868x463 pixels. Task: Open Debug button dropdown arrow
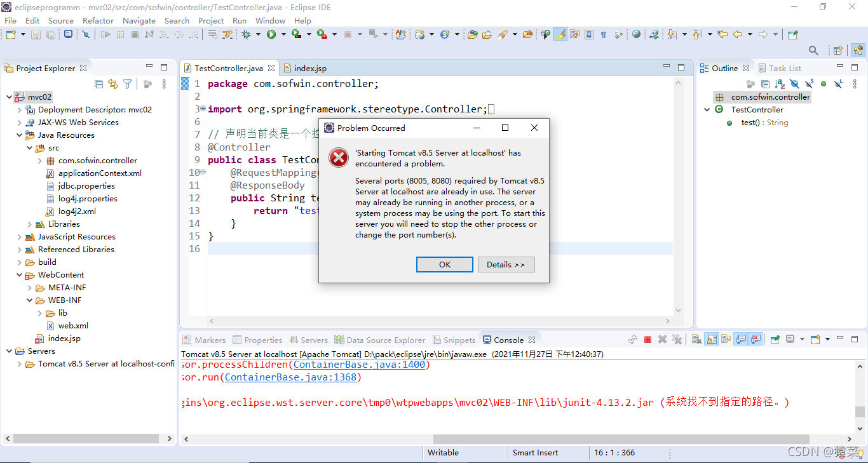[258, 34]
